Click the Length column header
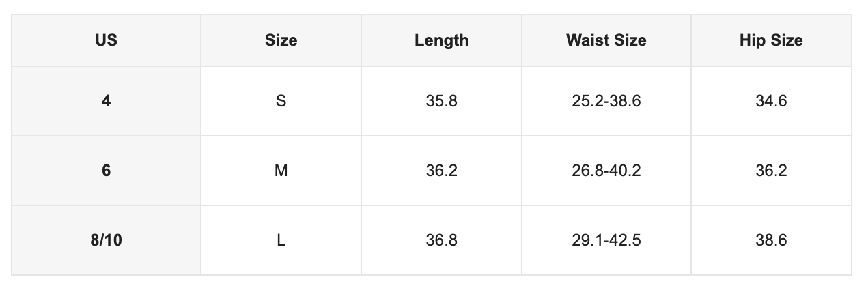Viewport: 868px width, 288px height. [x=441, y=40]
